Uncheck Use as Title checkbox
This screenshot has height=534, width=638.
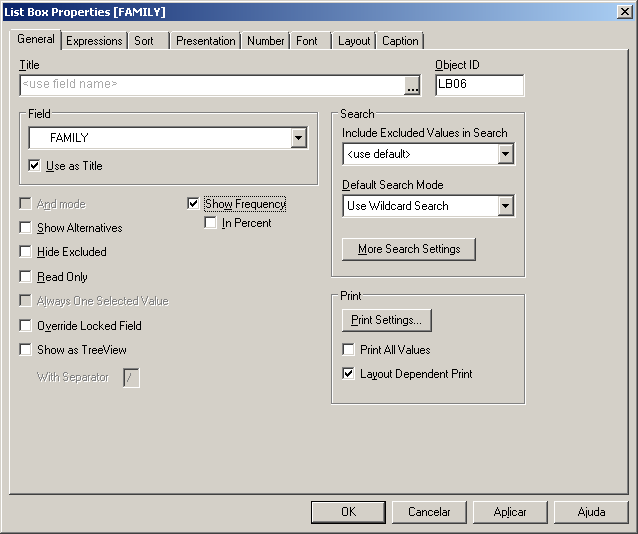35,166
